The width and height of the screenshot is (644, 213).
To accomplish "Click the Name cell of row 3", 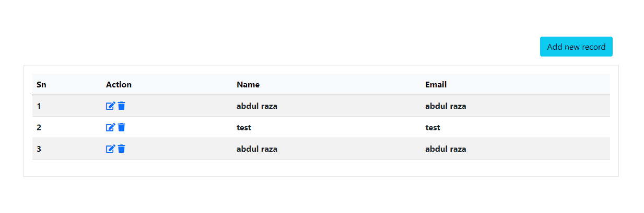I will pos(257,149).
